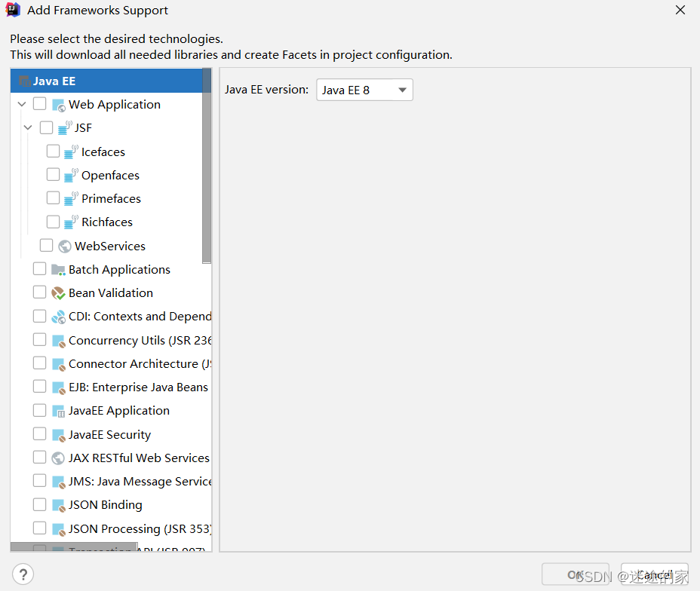Enable the Web Application checkbox
Image resolution: width=700 pixels, height=591 pixels.
tap(40, 104)
